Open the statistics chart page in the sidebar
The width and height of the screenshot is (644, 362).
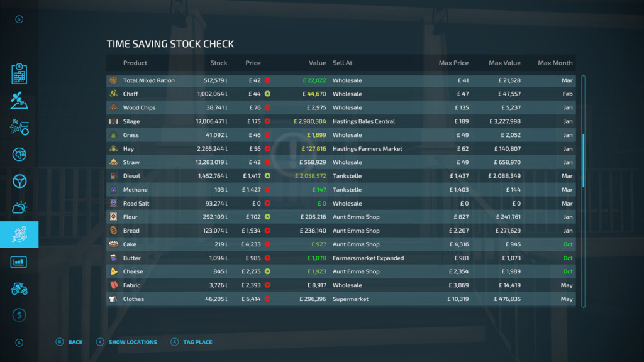pos(19,261)
